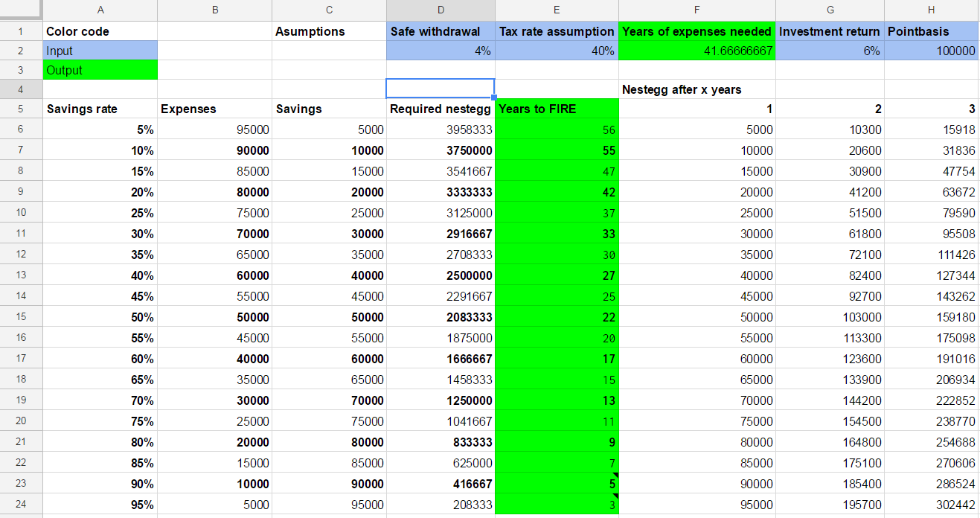This screenshot has height=518, width=980.
Task: Click the fill handle of the selected cell D4
Action: point(494,97)
